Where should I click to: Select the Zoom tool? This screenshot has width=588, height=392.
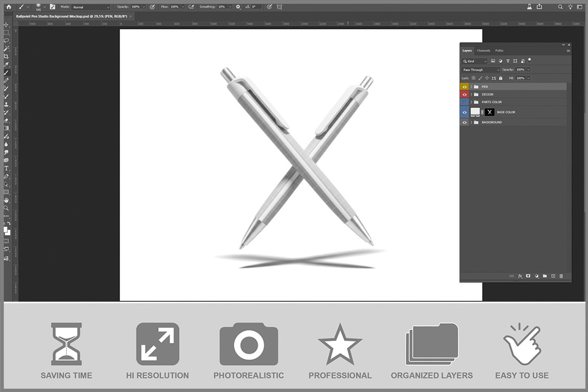point(6,208)
